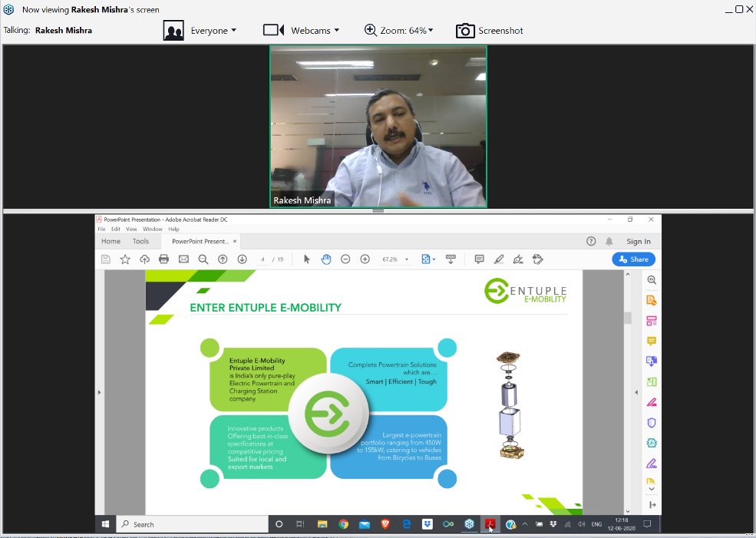756x538 pixels.
Task: Click the Brave browser taskbar icon
Action: pos(385,524)
